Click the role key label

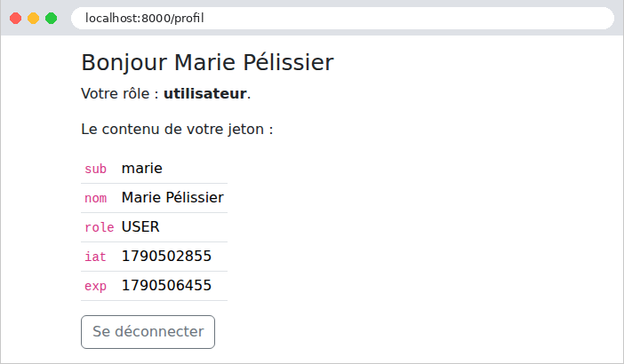coord(99,227)
